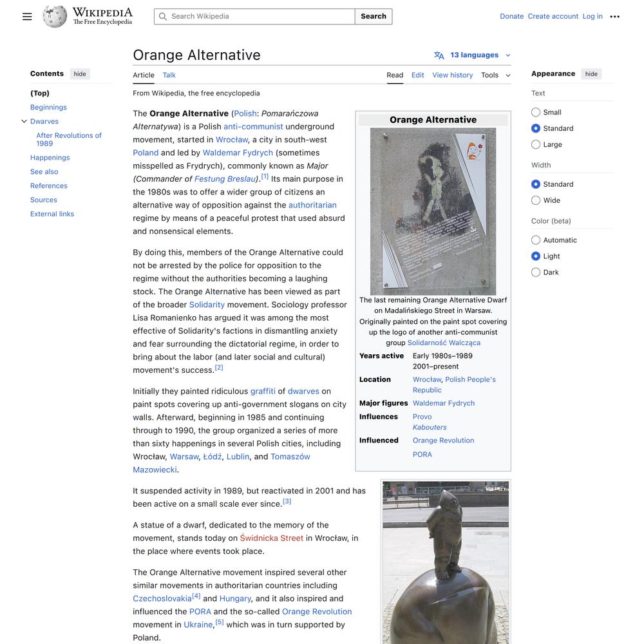Image resolution: width=644 pixels, height=644 pixels.
Task: Select Small text size
Action: click(536, 112)
